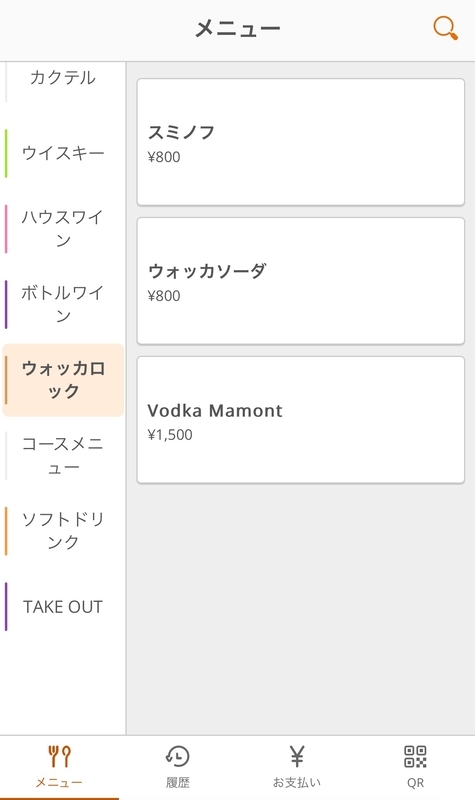Open the コースメニュー category
475x800 pixels.
pos(63,456)
